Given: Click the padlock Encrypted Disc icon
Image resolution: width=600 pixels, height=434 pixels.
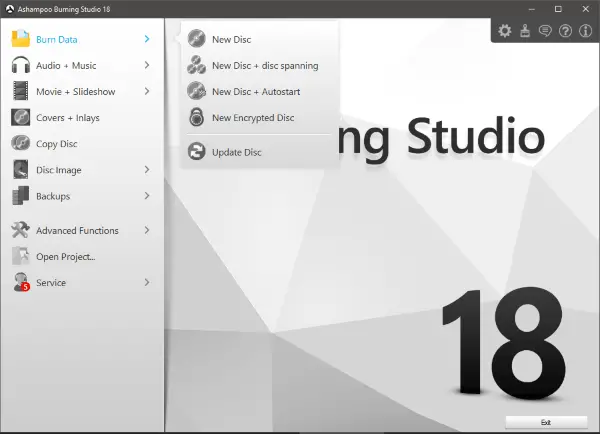Looking at the screenshot, I should click(197, 117).
